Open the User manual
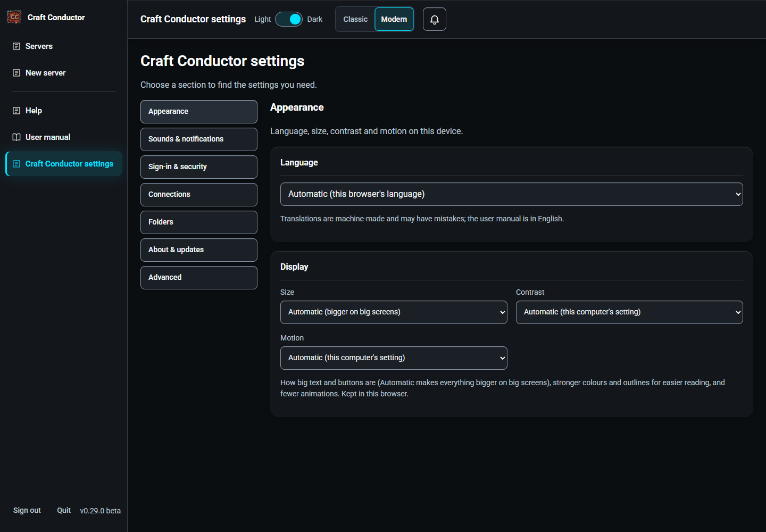This screenshot has height=532, width=766. tap(64, 137)
